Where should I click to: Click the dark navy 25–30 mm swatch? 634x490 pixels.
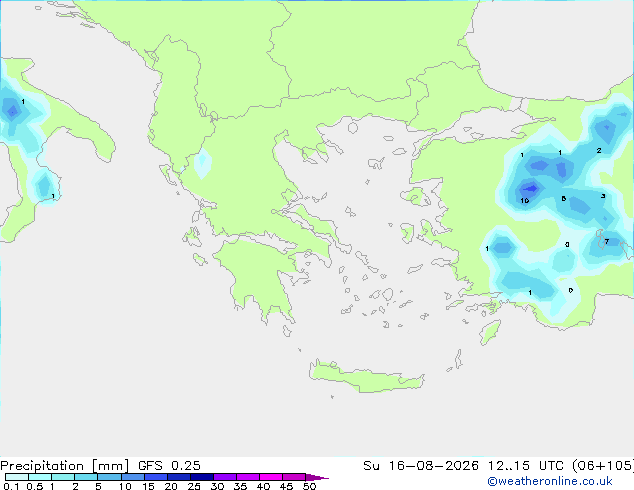pyautogui.click(x=202, y=477)
